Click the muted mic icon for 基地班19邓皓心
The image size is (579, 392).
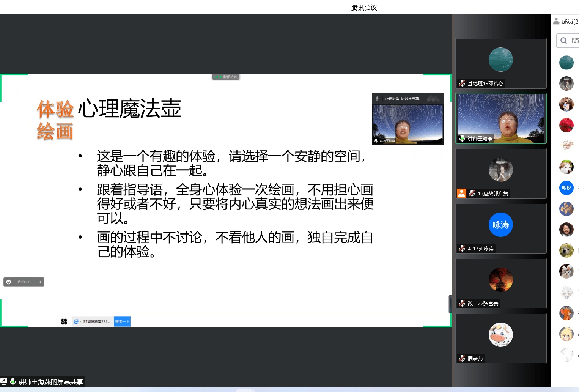(462, 83)
